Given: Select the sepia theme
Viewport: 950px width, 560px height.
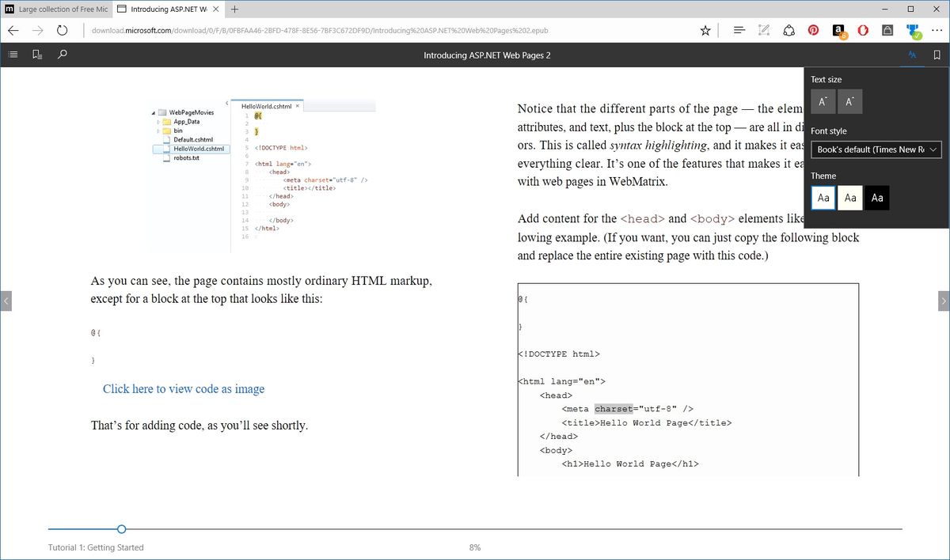Looking at the screenshot, I should [x=850, y=198].
